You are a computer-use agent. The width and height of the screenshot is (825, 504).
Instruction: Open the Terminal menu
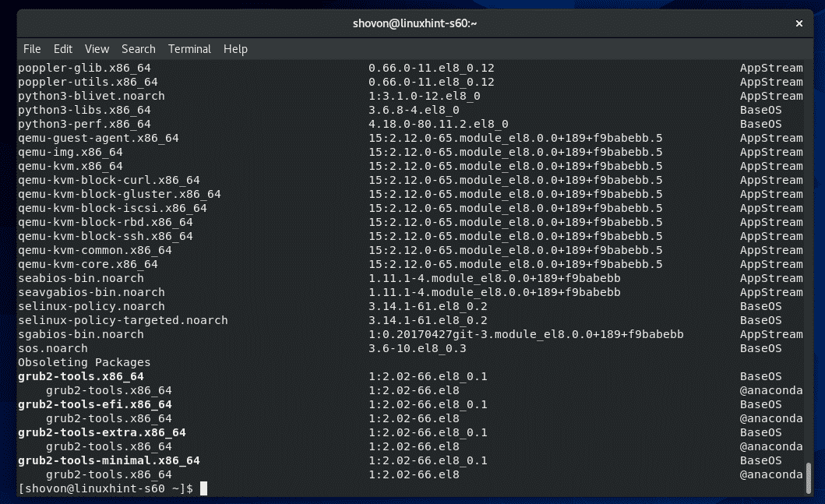pos(189,48)
